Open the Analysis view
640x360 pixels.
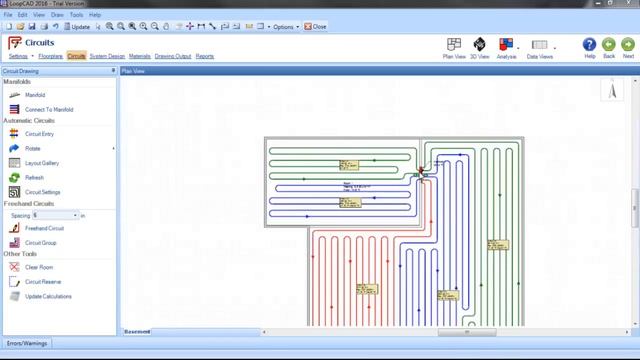coord(506,48)
